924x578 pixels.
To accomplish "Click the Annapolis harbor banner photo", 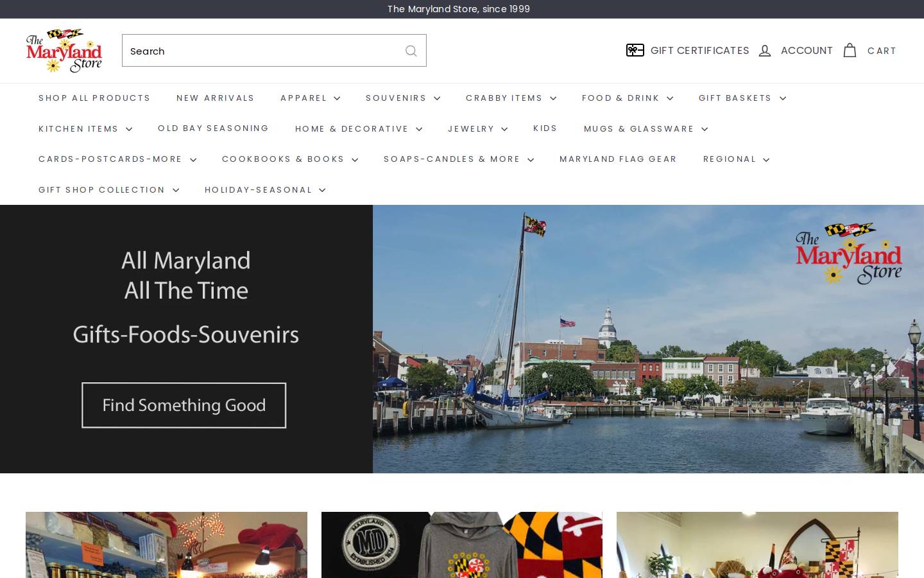I will point(648,339).
